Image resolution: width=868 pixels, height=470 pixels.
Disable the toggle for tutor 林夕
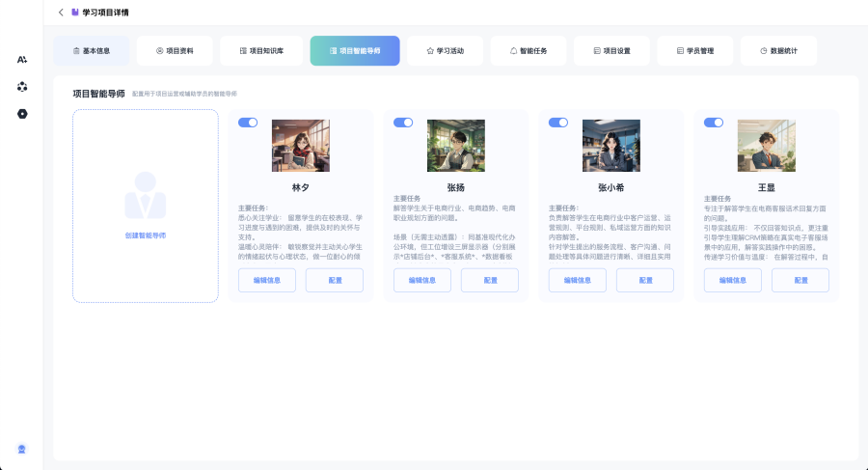tap(248, 123)
